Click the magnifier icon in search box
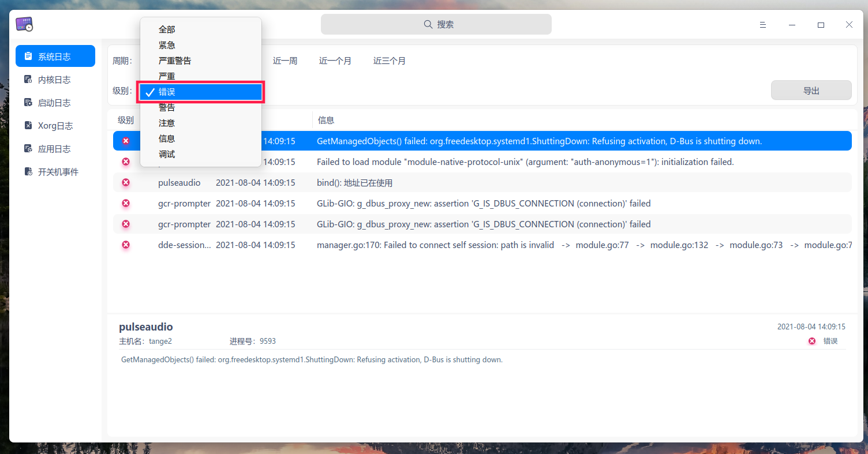The height and width of the screenshot is (454, 868). point(428,24)
